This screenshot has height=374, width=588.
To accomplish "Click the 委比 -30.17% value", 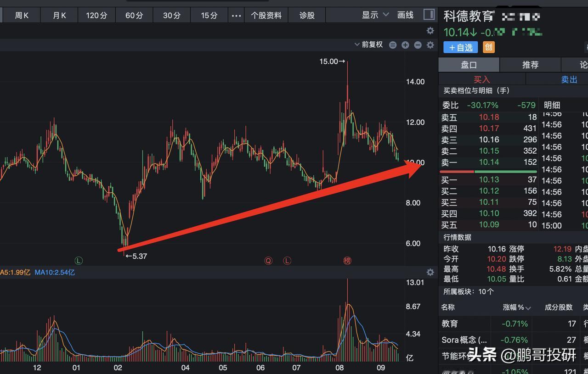I will click(x=482, y=105).
